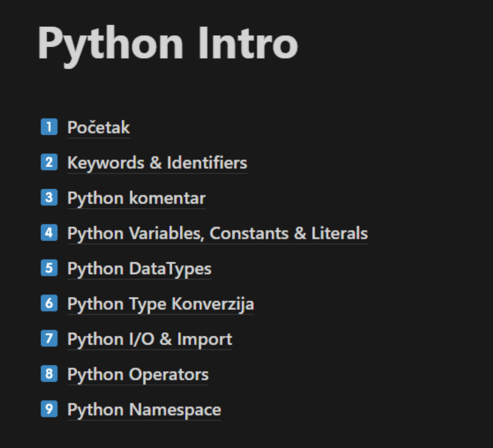Click the number 1 emoji icon
Screen dimensions: 493x448
(49, 127)
